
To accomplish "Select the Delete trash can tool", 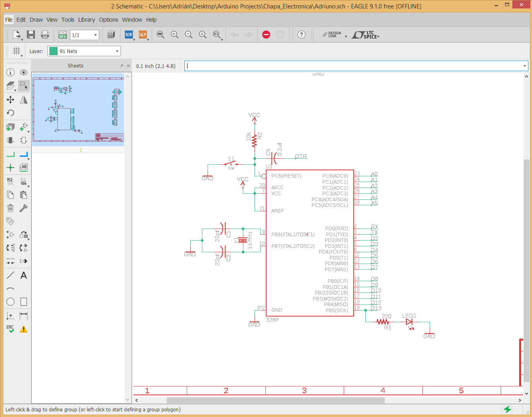I will click(x=10, y=208).
